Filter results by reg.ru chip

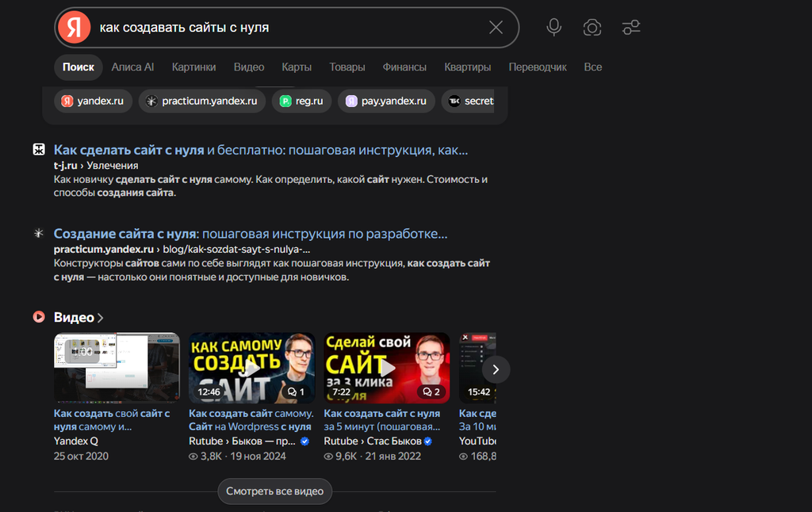coord(301,101)
